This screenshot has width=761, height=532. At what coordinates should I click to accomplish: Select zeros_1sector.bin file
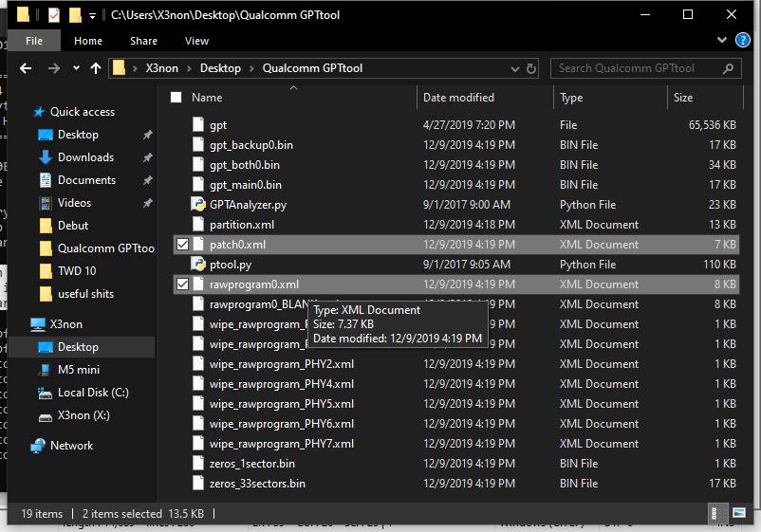point(251,463)
